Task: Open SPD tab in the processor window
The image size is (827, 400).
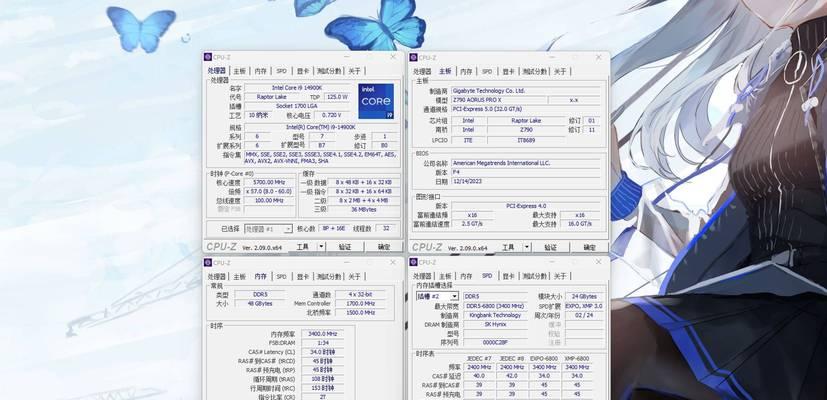Action: [282, 71]
